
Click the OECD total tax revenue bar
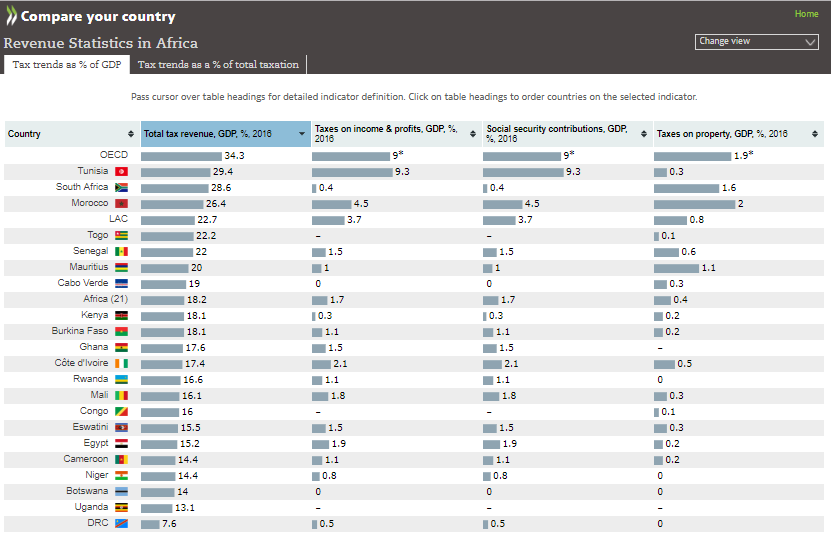pyautogui.click(x=181, y=156)
